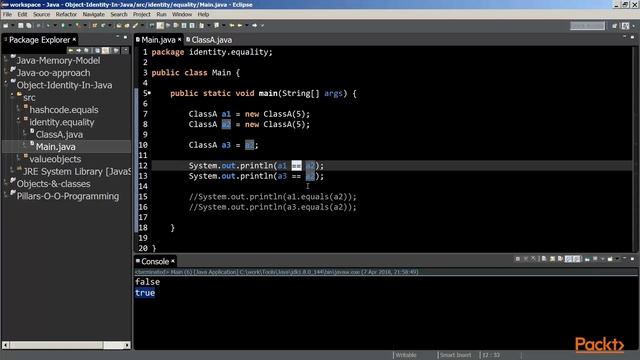The width and height of the screenshot is (640, 360).
Task: Click the Package Explorer Back arrow icon
Action: 71,50
